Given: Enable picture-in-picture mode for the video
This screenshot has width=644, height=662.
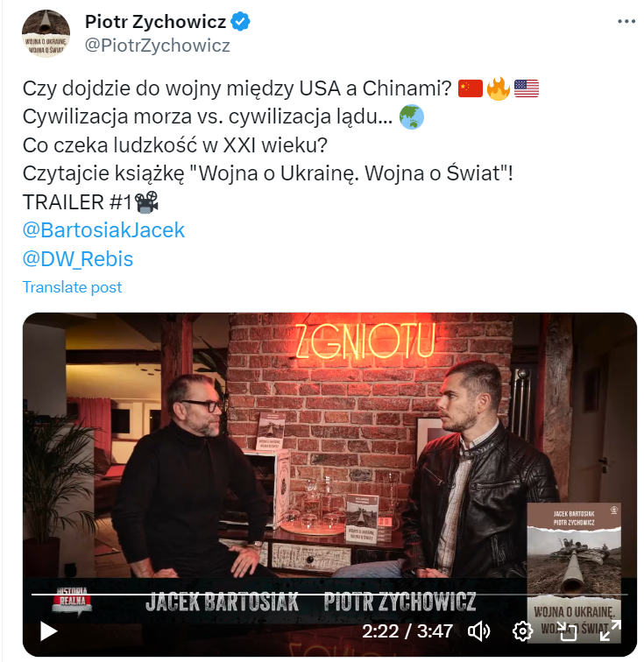Looking at the screenshot, I should (x=568, y=631).
